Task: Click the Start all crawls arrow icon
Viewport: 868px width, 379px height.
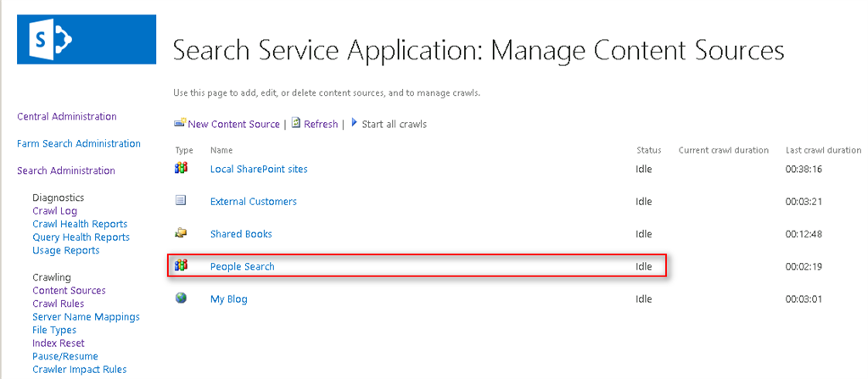Action: 354,123
